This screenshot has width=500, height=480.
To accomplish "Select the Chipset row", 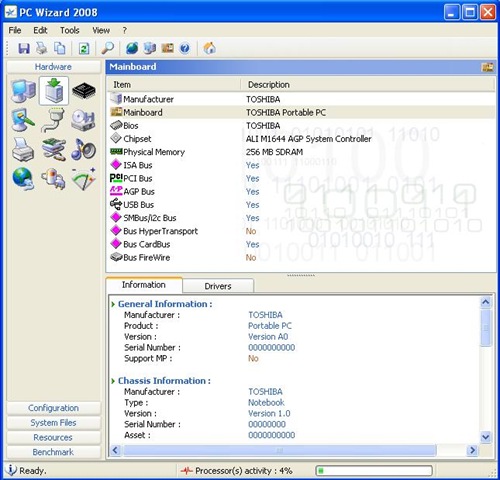I will click(x=301, y=139).
